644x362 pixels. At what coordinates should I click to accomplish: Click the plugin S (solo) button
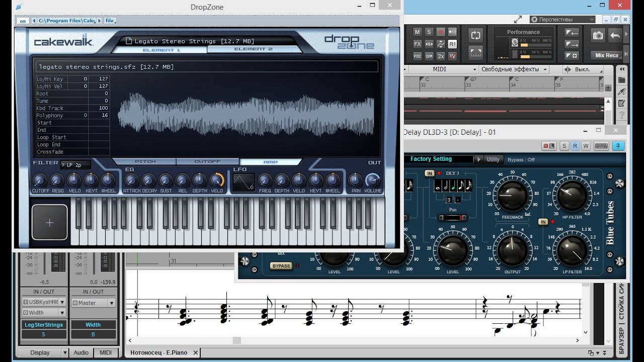click(x=565, y=146)
